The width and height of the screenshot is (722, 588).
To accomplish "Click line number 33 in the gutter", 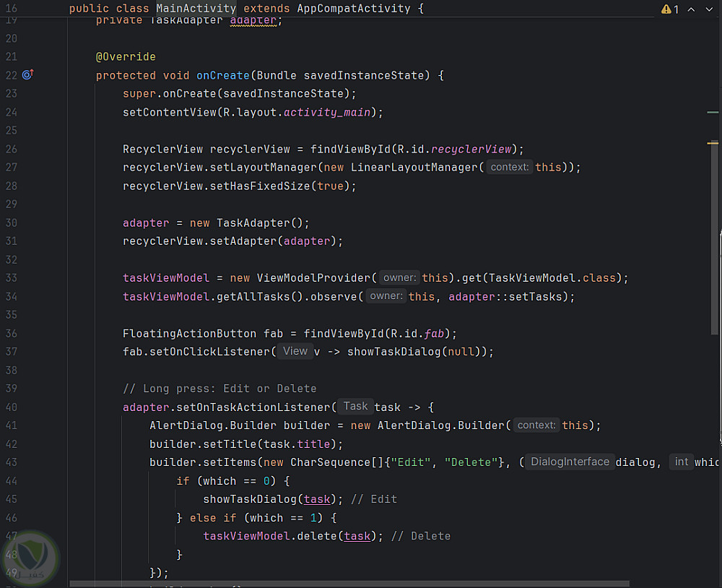I will (11, 278).
